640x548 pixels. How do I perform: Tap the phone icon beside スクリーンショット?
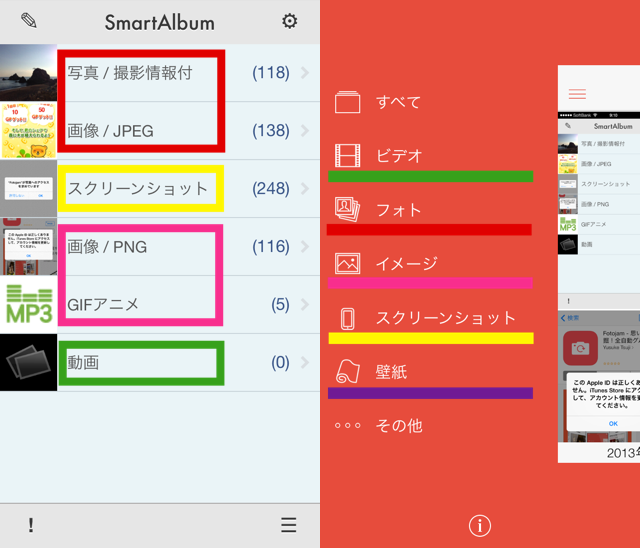348,319
